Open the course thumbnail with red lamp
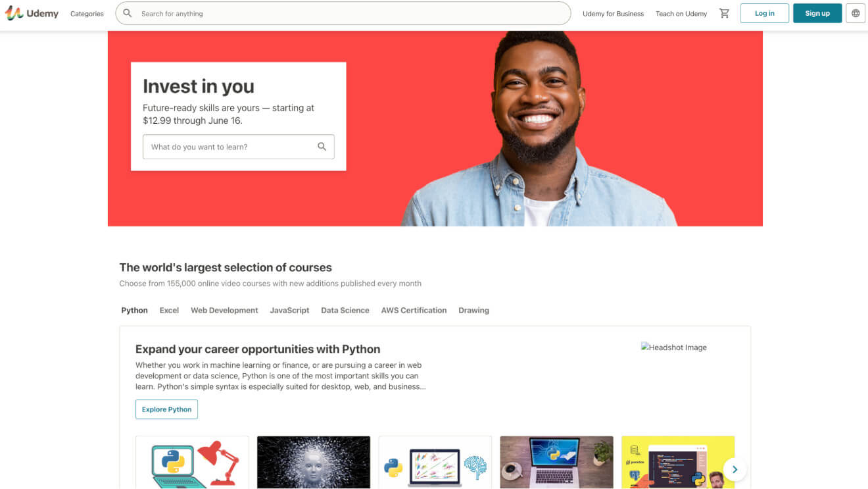 (192, 462)
